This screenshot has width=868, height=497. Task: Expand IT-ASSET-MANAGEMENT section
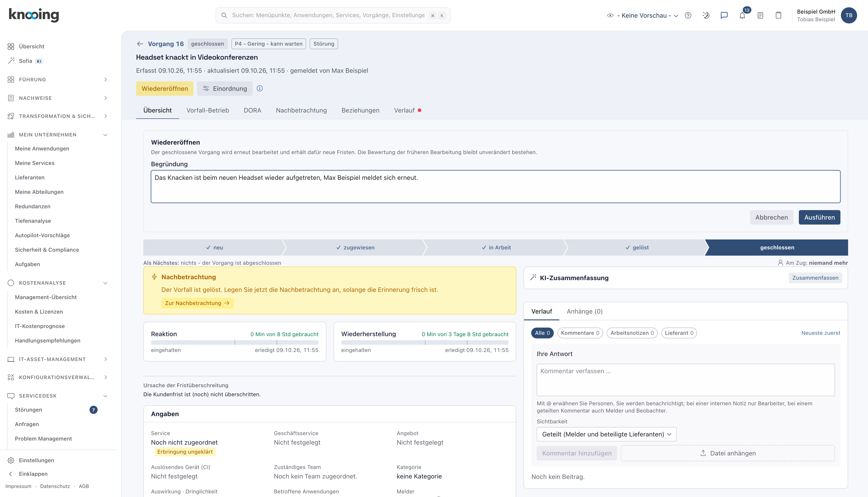[x=57, y=359]
